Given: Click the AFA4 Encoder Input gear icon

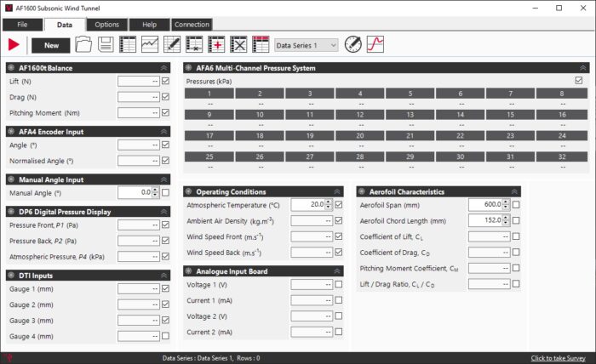Looking at the screenshot, I should pos(11,132).
